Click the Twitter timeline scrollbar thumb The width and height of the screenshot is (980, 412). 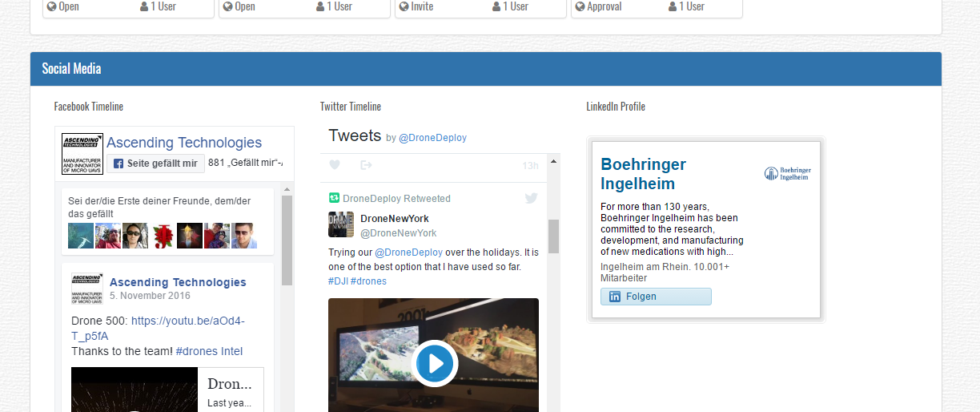point(553,236)
